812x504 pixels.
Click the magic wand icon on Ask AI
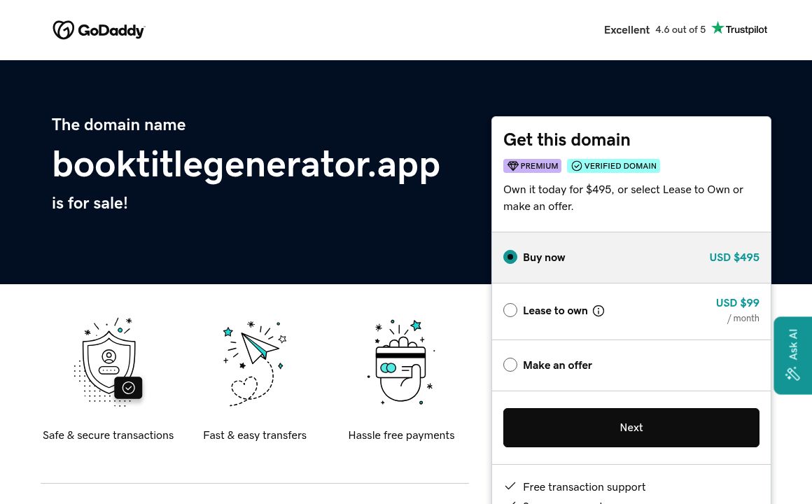pos(792,373)
